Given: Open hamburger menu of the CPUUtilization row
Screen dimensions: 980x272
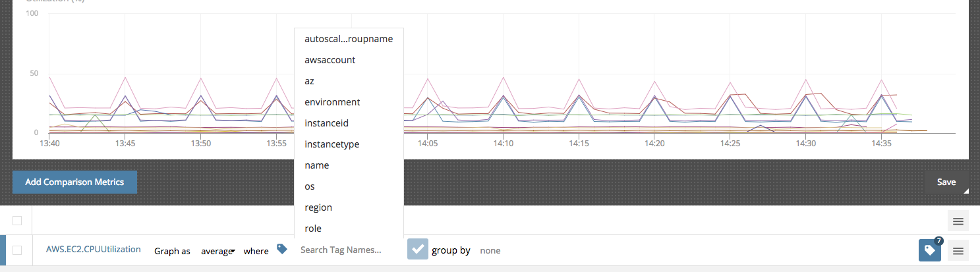Looking at the screenshot, I should point(958,250).
